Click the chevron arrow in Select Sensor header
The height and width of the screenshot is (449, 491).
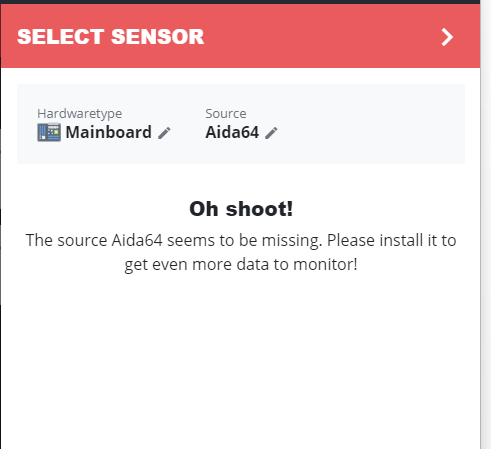pyautogui.click(x=447, y=37)
